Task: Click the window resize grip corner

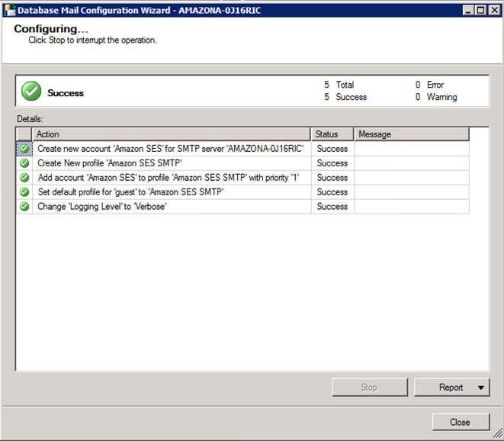Action: (x=498, y=434)
